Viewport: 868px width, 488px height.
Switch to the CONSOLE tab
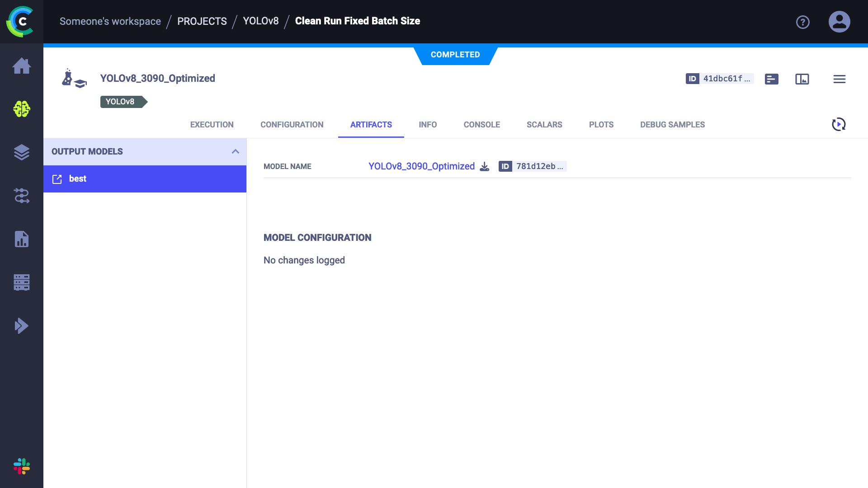pyautogui.click(x=481, y=125)
